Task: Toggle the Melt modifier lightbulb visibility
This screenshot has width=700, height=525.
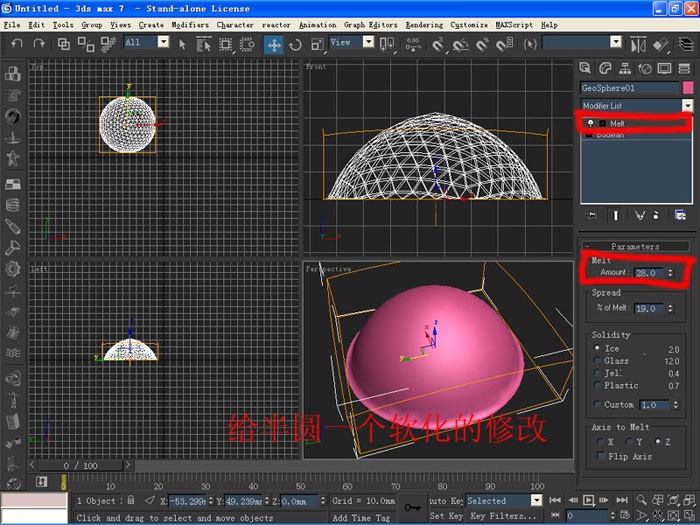Action: point(590,123)
